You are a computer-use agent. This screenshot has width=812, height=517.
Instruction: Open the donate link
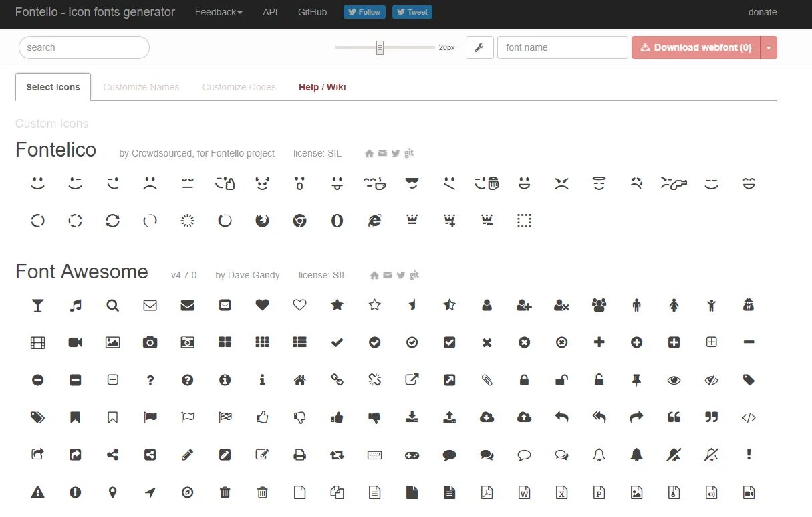(763, 12)
